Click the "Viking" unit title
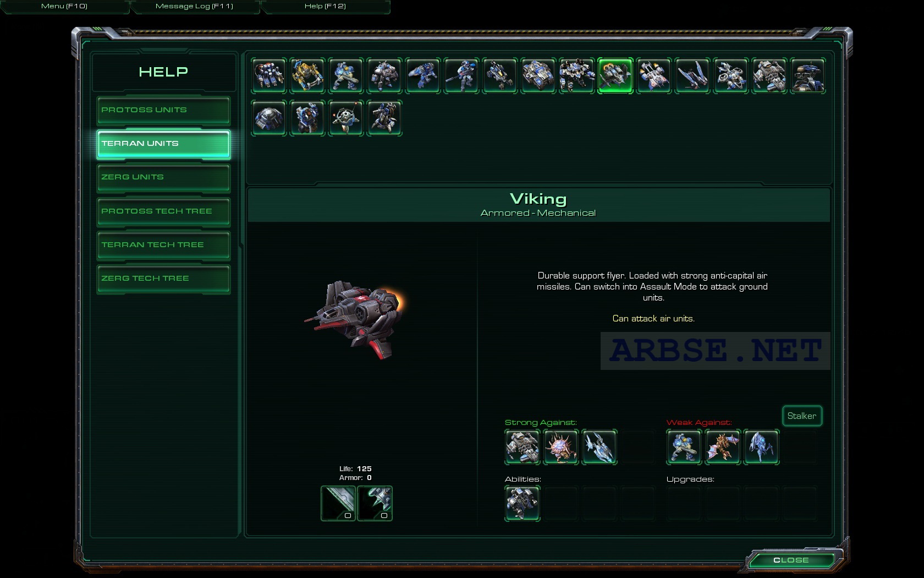Image resolution: width=924 pixels, height=578 pixels. (538, 199)
